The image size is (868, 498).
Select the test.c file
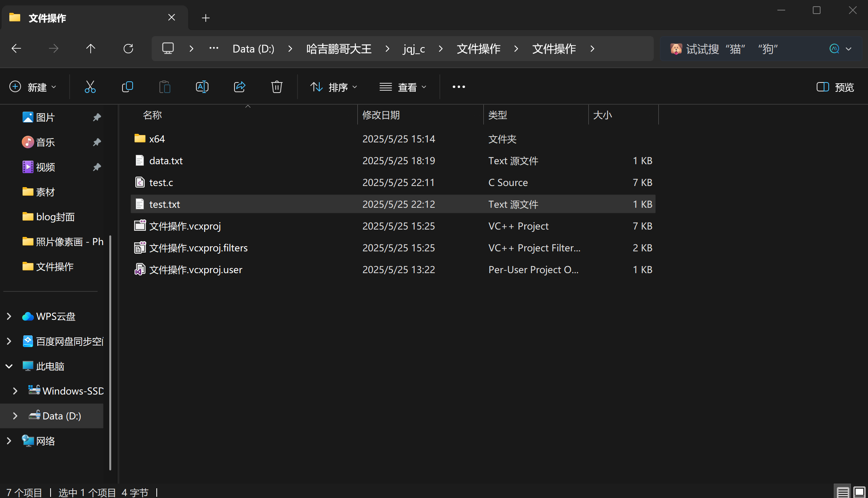pos(161,182)
